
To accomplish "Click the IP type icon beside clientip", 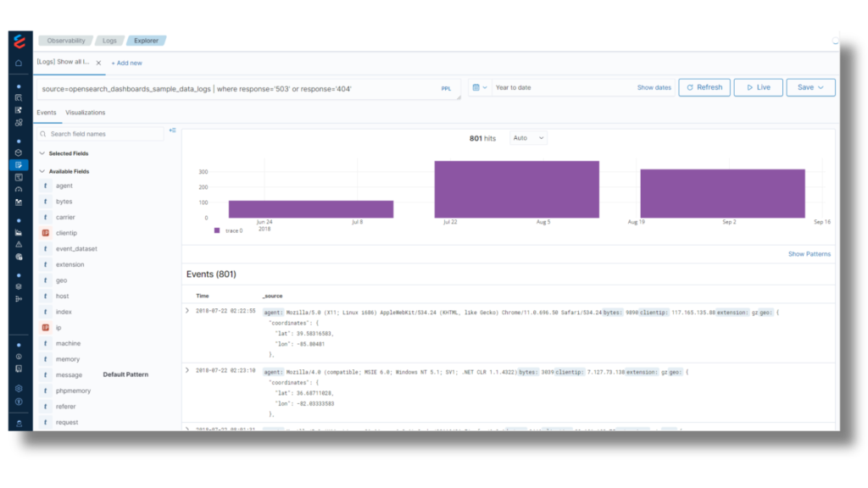I will tap(46, 232).
